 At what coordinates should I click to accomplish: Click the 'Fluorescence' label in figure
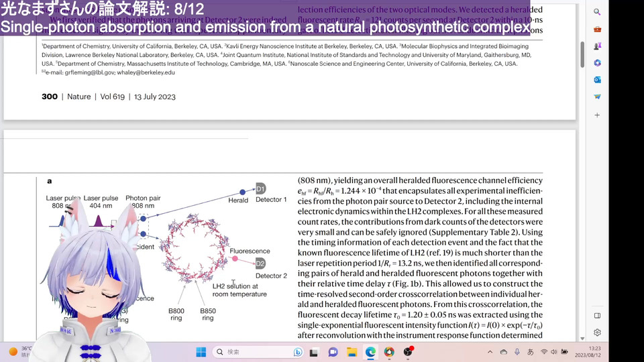[250, 251]
